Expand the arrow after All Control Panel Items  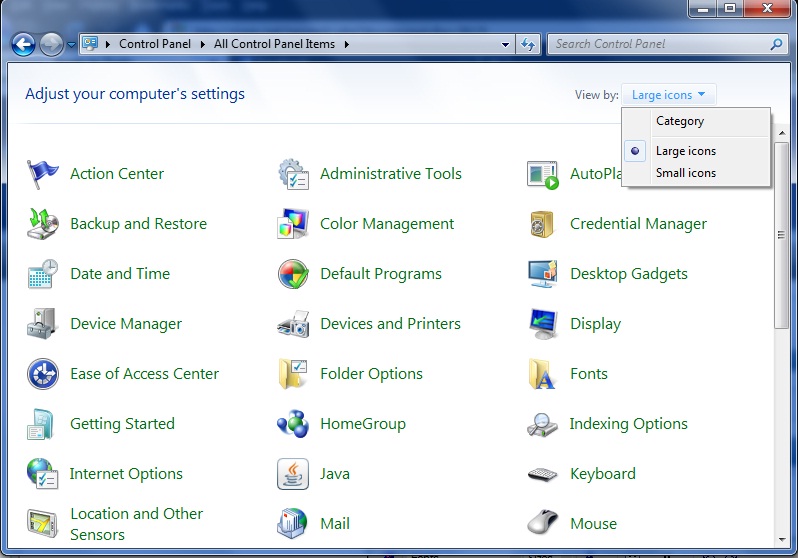pyautogui.click(x=347, y=44)
